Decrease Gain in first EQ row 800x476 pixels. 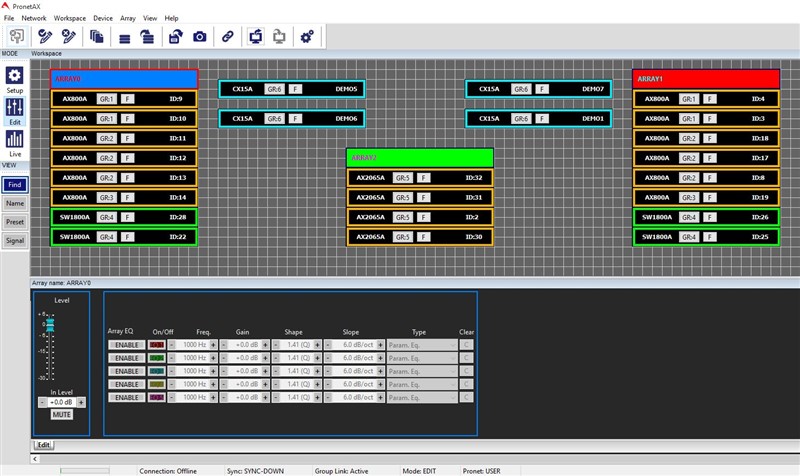[223, 345]
